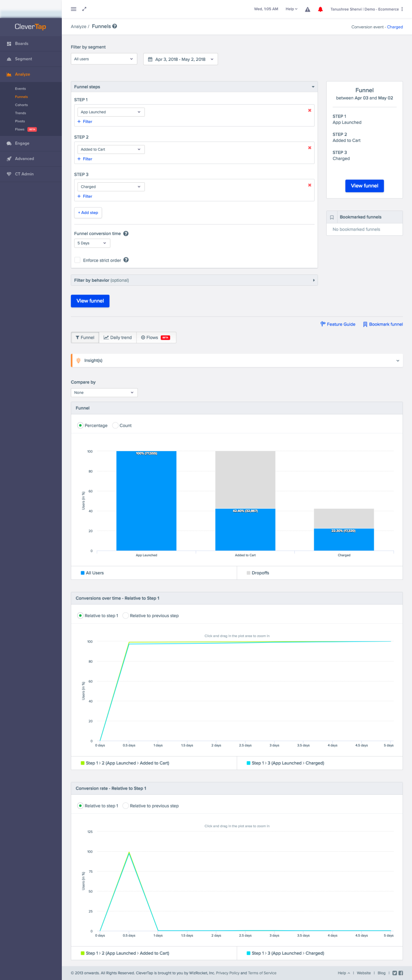Open the Help menu in header
This screenshot has height=980, width=412.
291,9
